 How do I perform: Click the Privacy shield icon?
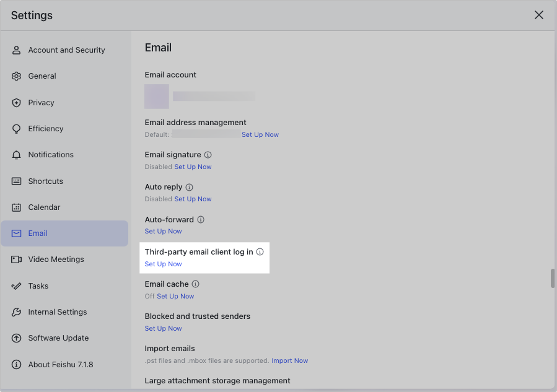(16, 102)
